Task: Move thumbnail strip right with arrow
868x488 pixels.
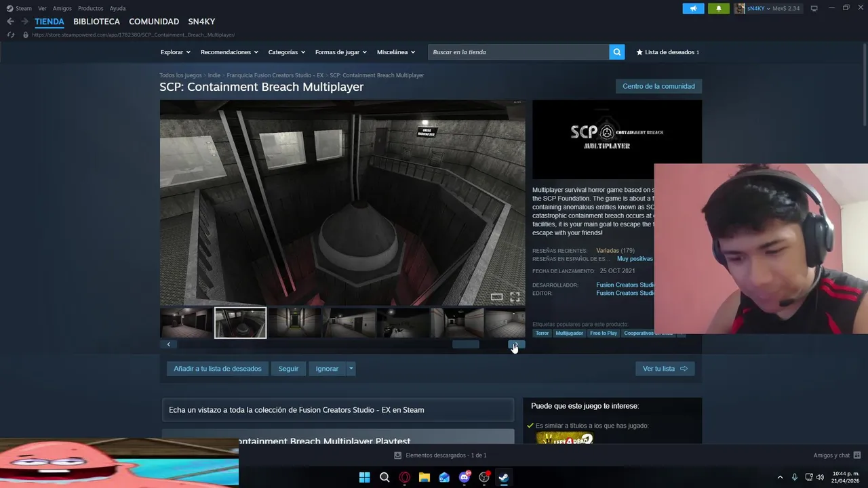Action: (517, 344)
